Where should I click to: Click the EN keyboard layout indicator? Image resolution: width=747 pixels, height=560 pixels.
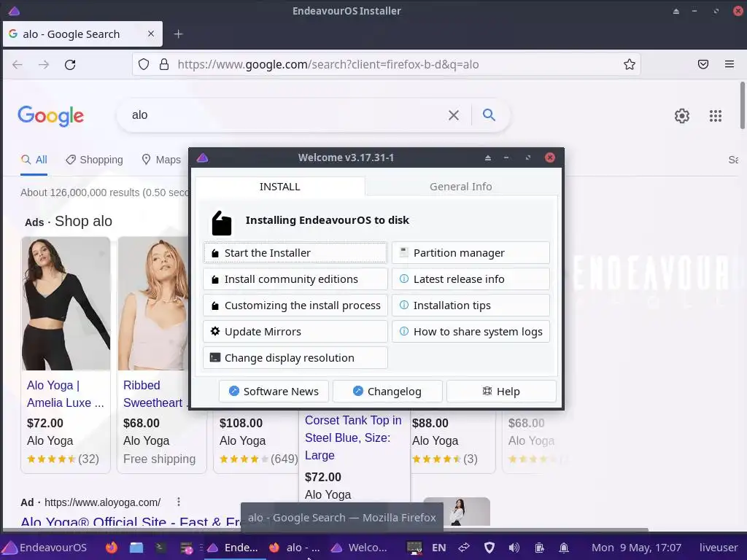pos(438,548)
